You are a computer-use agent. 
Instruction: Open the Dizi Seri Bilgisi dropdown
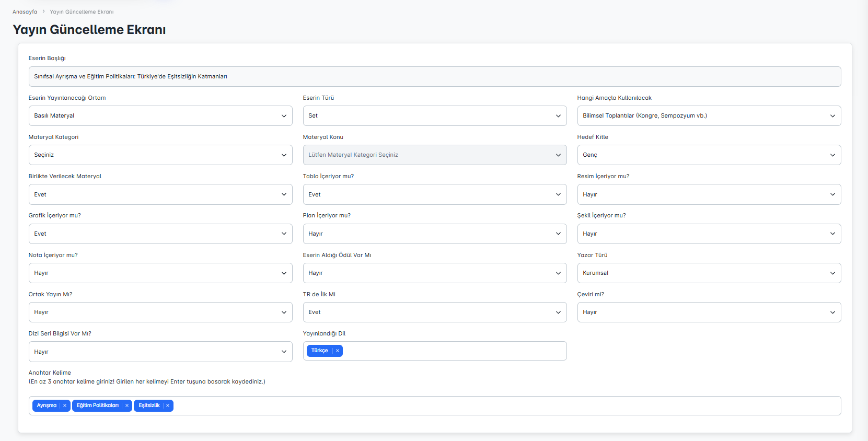point(160,352)
